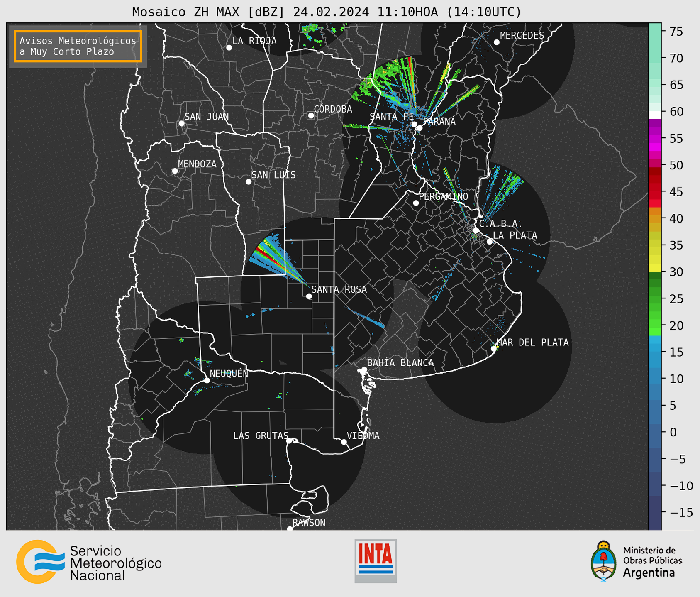Click the PERGAMINO label text
This screenshot has height=597, width=700.
pyautogui.click(x=444, y=197)
